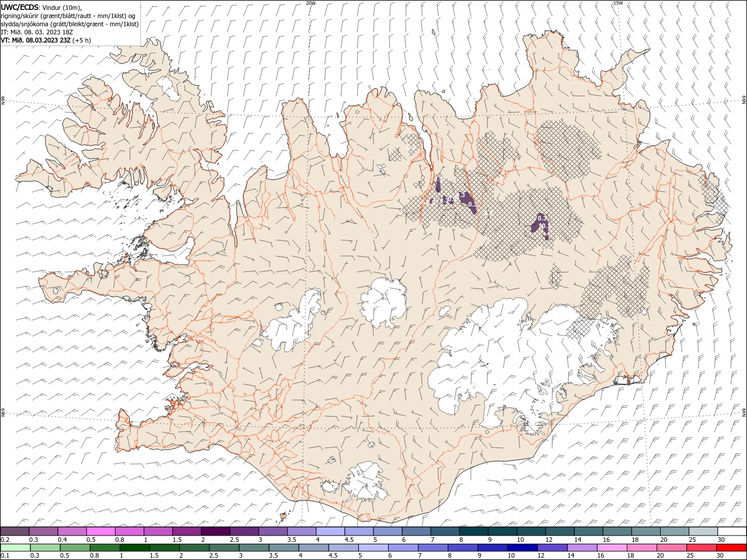Screen dimensions: 747x560
Task: Select the 8 dark teal swatch, upper scale
Action: point(473,531)
